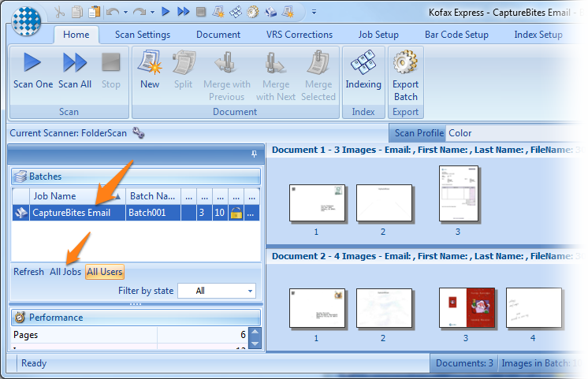
Task: Select the CaptureBites Email job row
Action: tap(136, 213)
